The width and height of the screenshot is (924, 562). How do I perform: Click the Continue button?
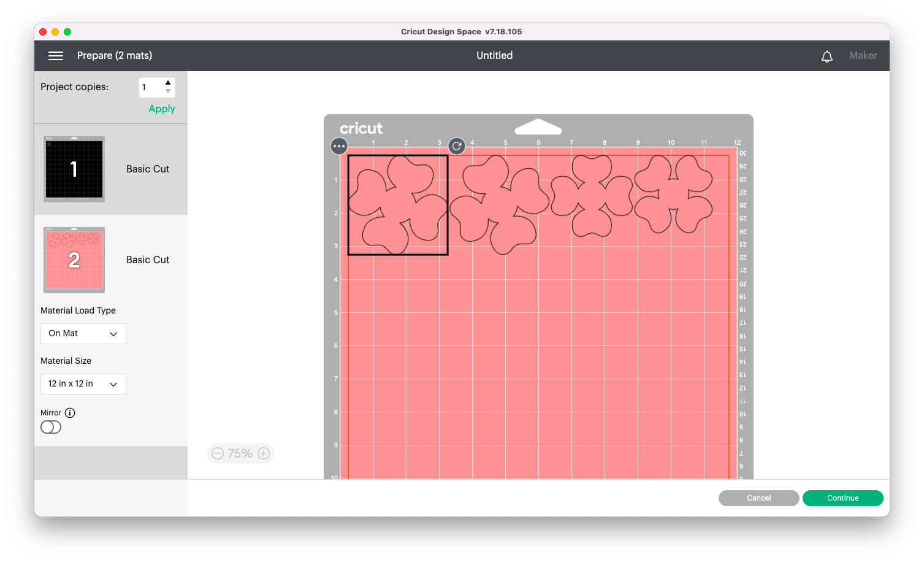coord(843,498)
